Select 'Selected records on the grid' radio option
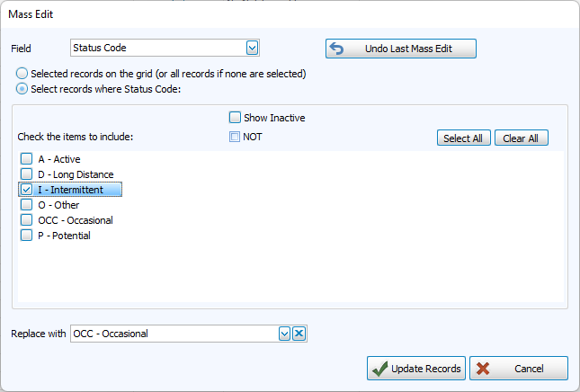The height and width of the screenshot is (392, 580). click(x=22, y=74)
